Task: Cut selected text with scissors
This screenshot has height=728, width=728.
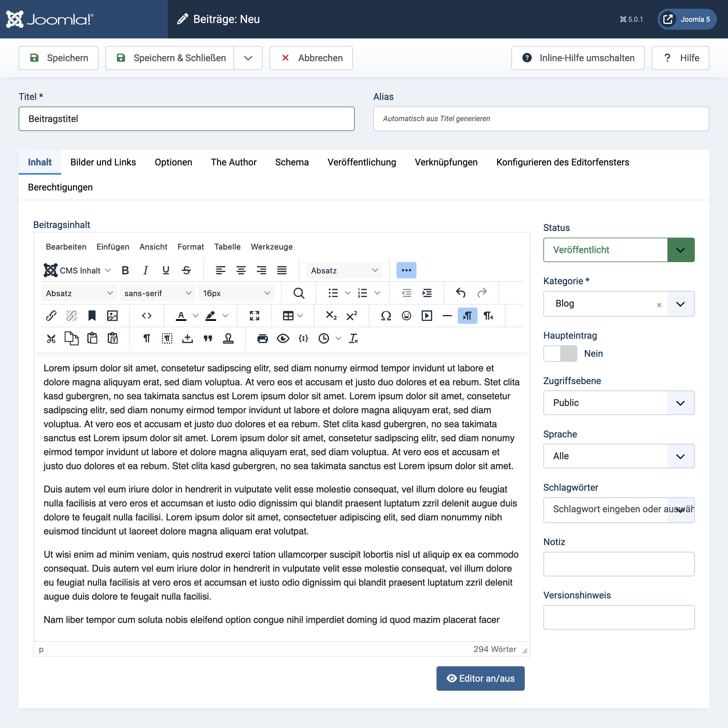Action: [51, 338]
